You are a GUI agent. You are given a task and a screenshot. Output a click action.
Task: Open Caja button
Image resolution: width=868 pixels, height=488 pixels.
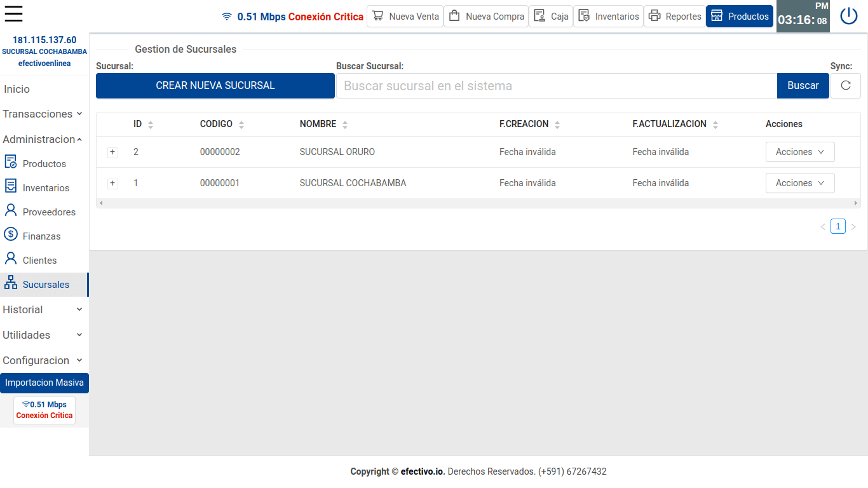coord(551,16)
